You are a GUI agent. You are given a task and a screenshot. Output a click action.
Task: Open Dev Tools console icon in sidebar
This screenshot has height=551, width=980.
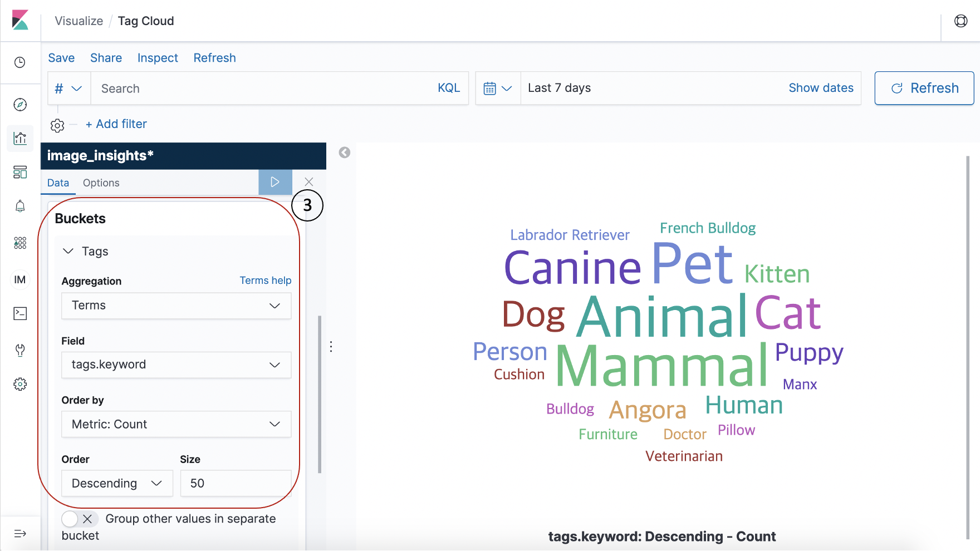tap(20, 313)
